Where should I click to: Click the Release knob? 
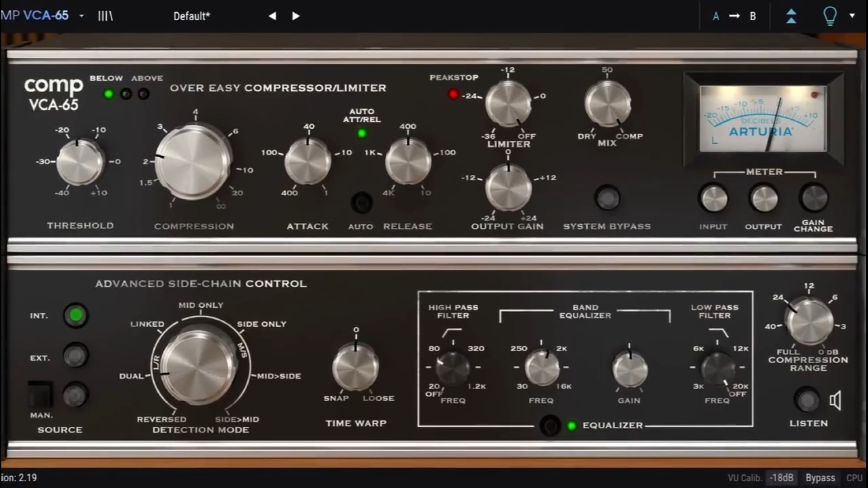[x=408, y=162]
